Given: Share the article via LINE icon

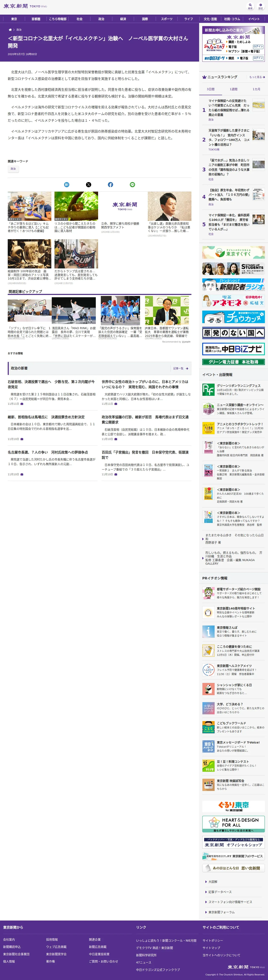Looking at the screenshot, I should coord(132,185).
